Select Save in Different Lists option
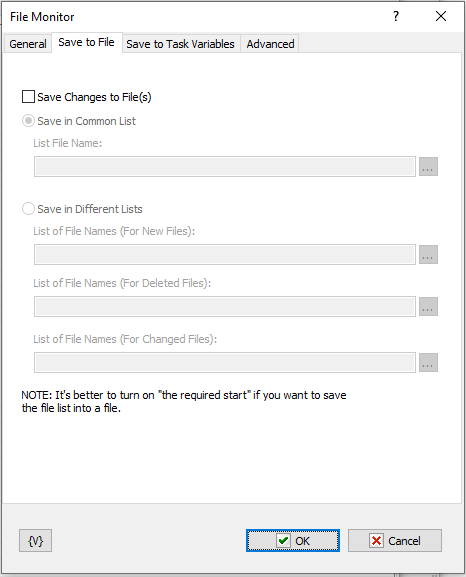Image resolution: width=466 pixels, height=577 pixels. pyautogui.click(x=28, y=209)
